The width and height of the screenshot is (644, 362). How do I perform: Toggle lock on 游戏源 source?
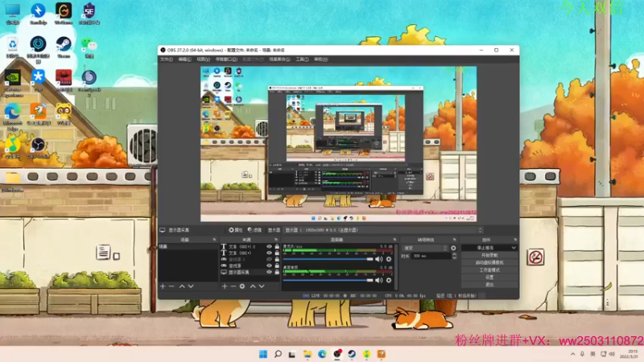click(277, 265)
